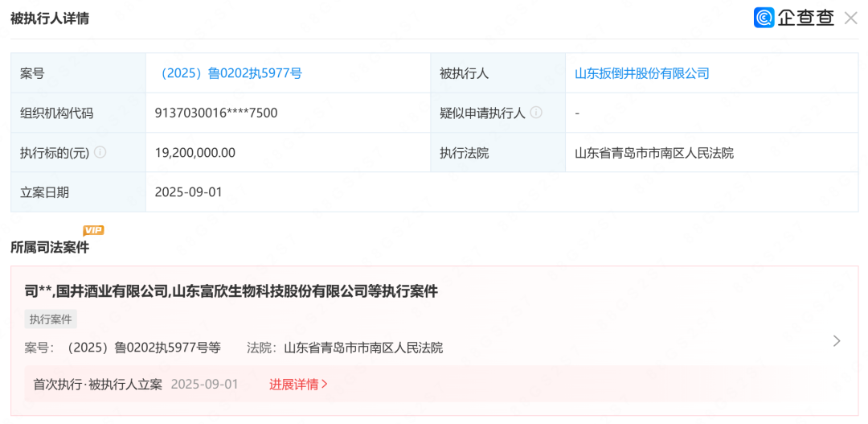Expand the judicial case card right chevron

tap(837, 341)
